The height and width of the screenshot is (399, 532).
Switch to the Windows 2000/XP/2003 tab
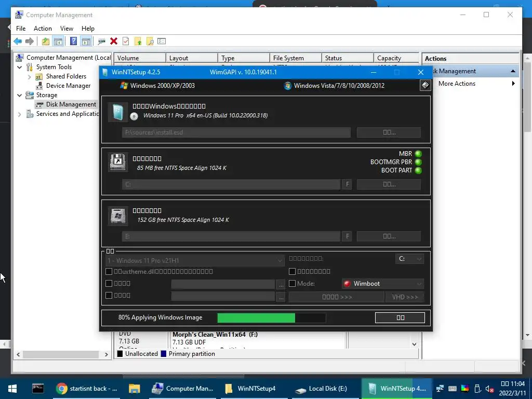tap(157, 86)
